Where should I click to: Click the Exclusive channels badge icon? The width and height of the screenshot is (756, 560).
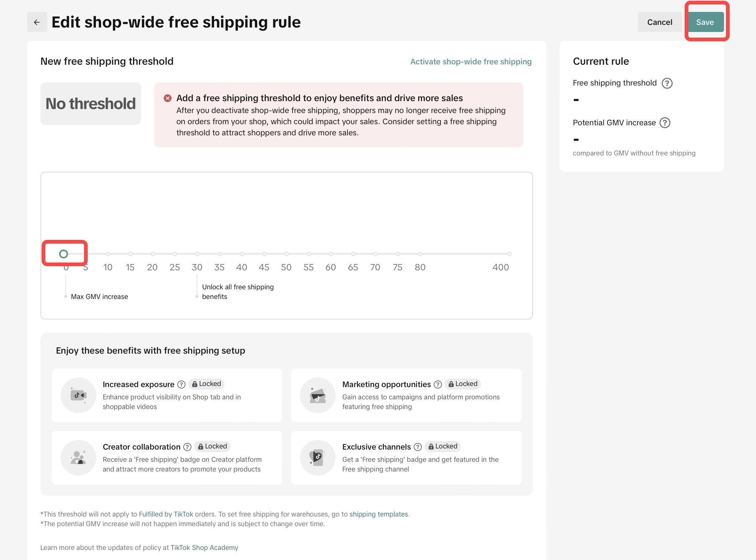coord(318,458)
